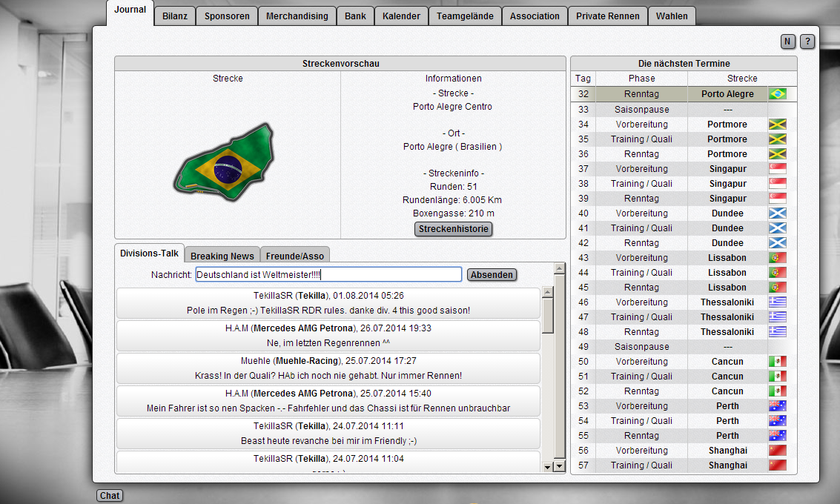Screen dimensions: 840x504
Task: Switch to the Freunde/Asso tab
Action: (294, 256)
